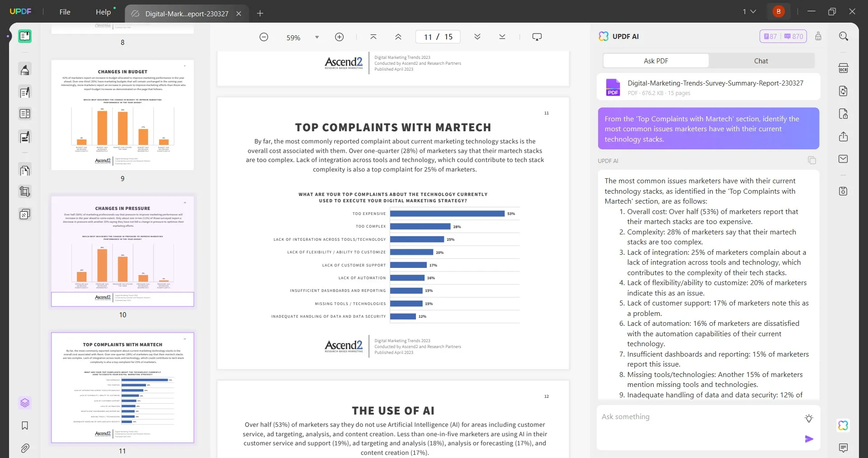The height and width of the screenshot is (458, 868).
Task: Open the Edit PDF tool
Action: click(25, 92)
